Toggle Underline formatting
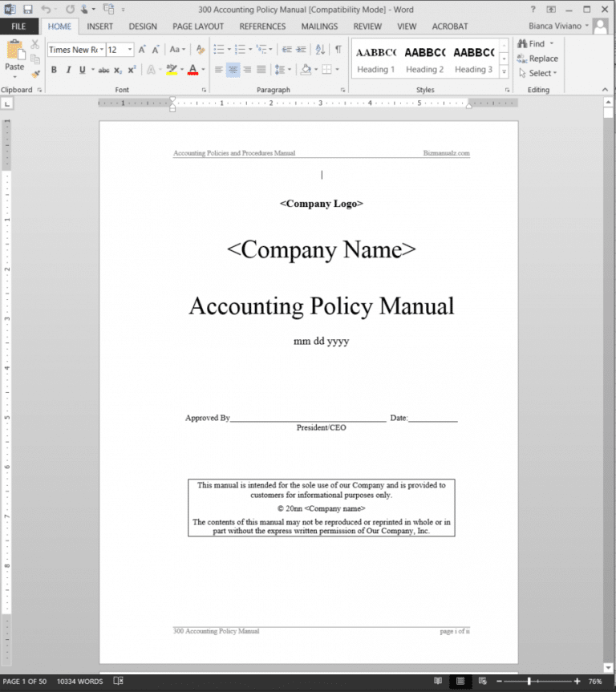 coord(82,70)
